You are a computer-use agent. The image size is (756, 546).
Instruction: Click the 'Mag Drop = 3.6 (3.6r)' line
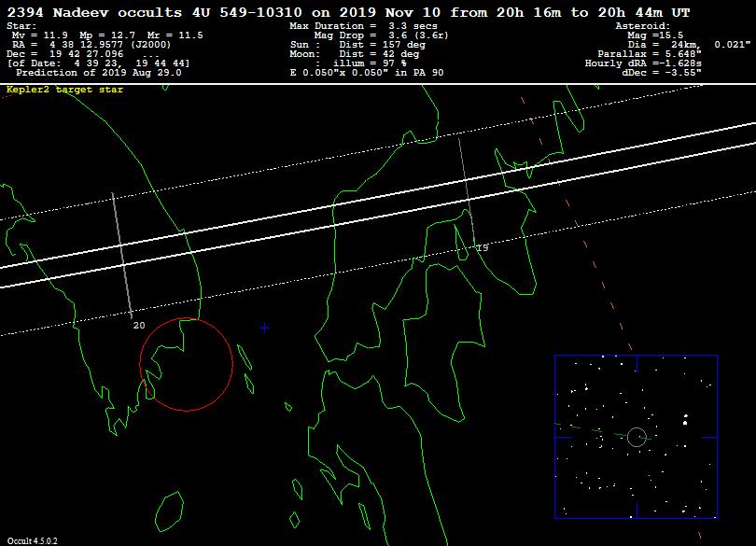(x=382, y=35)
